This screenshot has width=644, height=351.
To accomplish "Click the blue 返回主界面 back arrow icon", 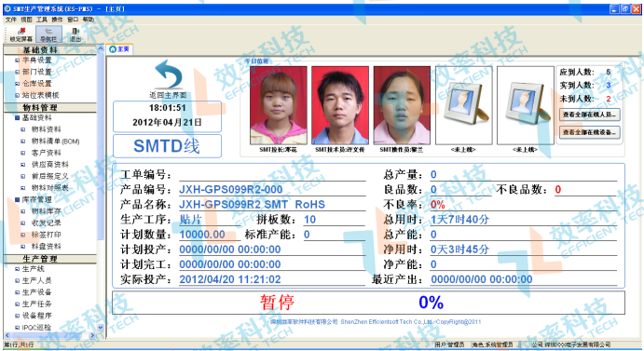I will coord(168,74).
